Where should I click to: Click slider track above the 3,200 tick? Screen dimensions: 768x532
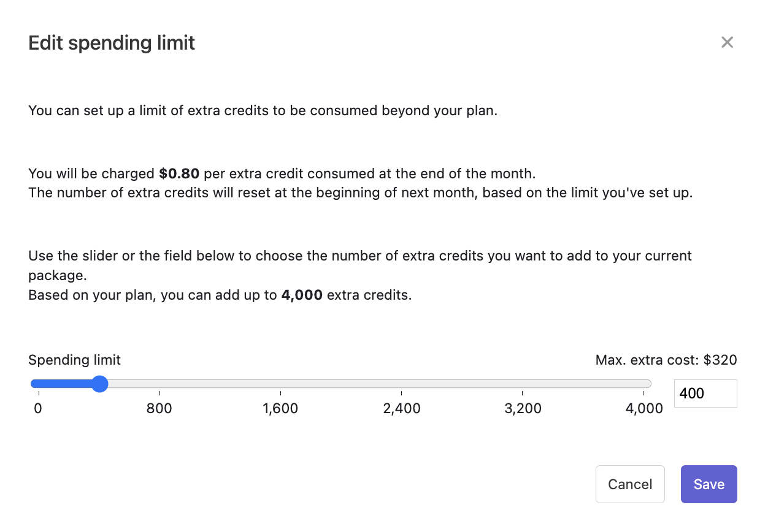pyautogui.click(x=523, y=384)
